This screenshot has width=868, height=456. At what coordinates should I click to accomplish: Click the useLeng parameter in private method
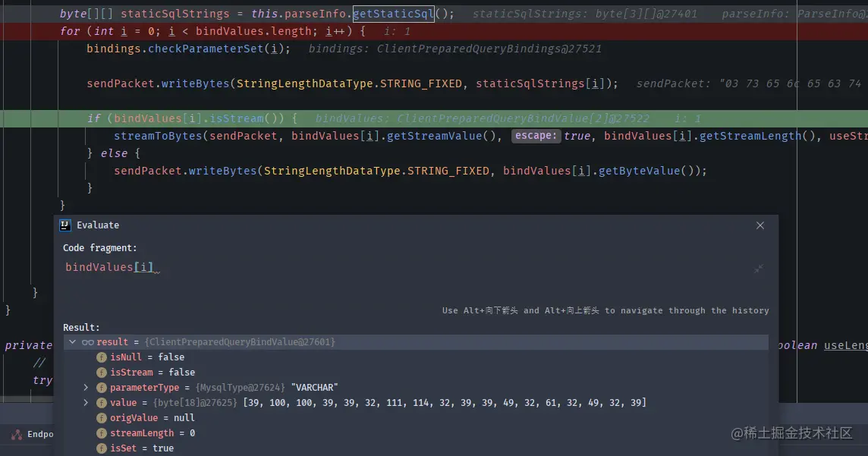[x=846, y=345]
